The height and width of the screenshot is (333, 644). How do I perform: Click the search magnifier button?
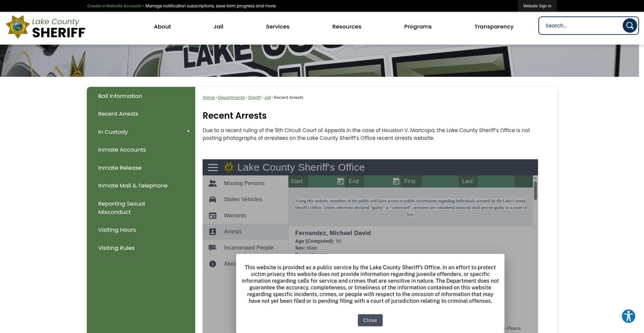630,25
